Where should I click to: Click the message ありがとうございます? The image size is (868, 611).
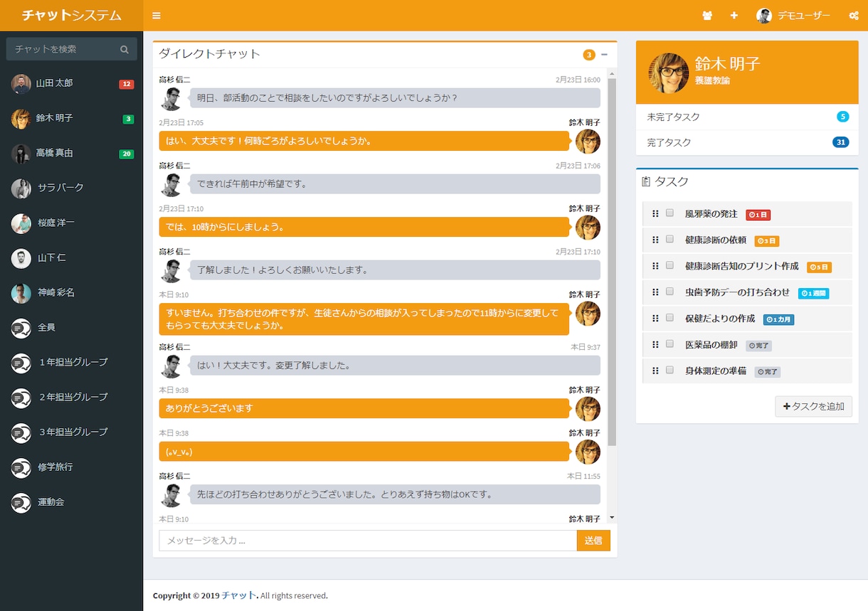364,408
